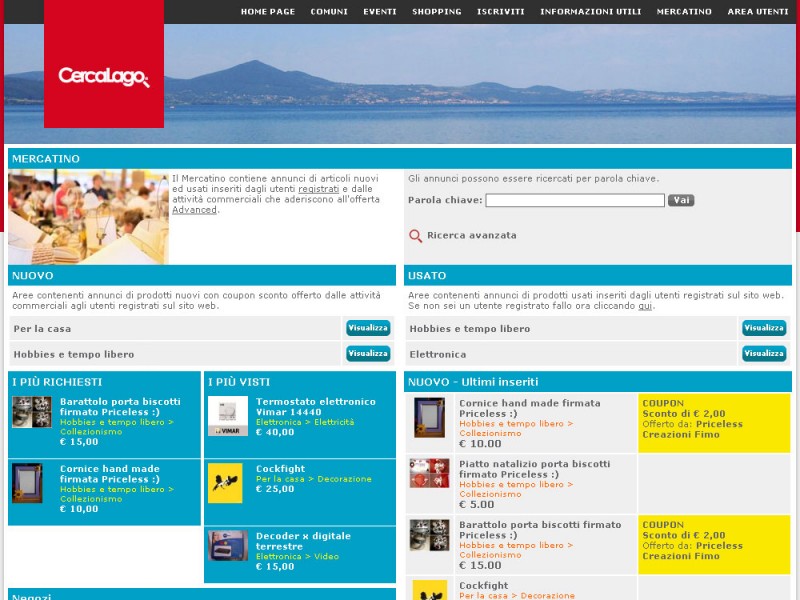Click the market photo in Mercatino section
The height and width of the screenshot is (600, 800).
pos(88,217)
